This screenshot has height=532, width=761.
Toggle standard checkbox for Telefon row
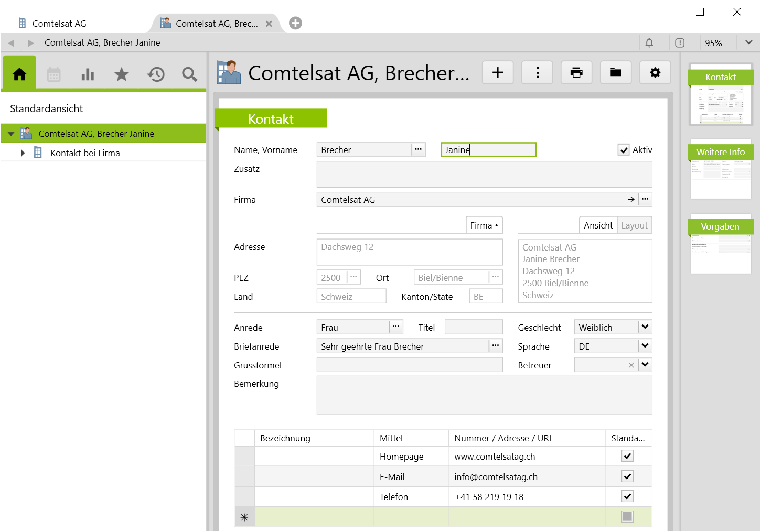pos(627,496)
